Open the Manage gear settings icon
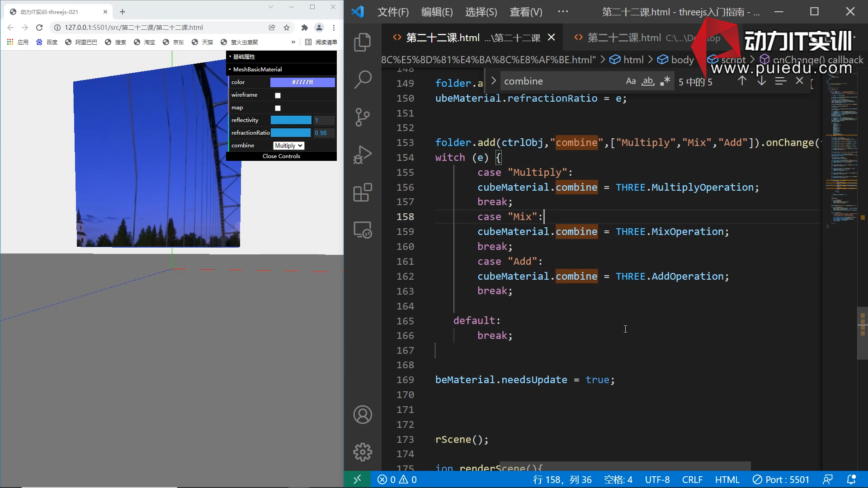This screenshot has width=868, height=488. [x=362, y=452]
